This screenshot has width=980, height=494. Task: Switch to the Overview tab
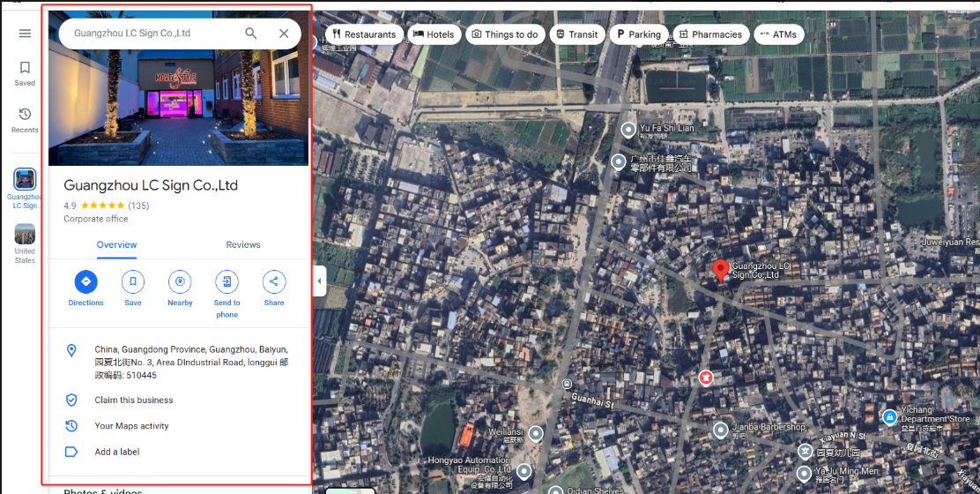point(116,244)
